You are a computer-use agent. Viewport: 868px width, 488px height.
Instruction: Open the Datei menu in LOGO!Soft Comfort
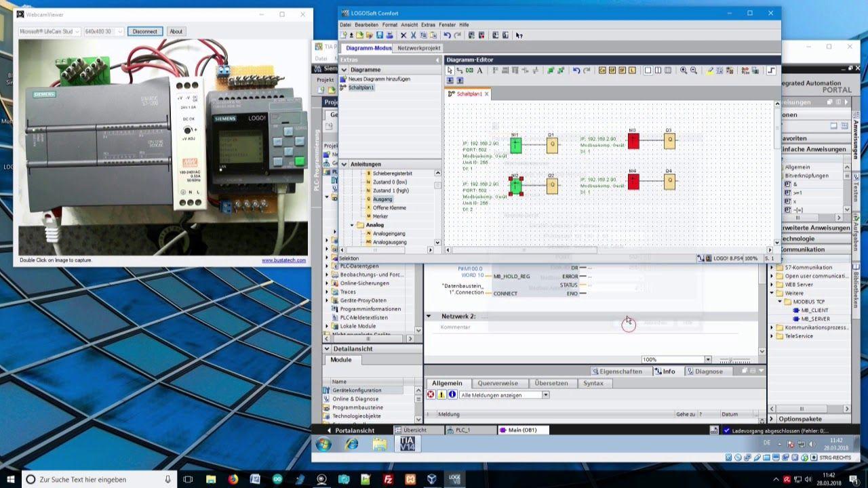[345, 25]
